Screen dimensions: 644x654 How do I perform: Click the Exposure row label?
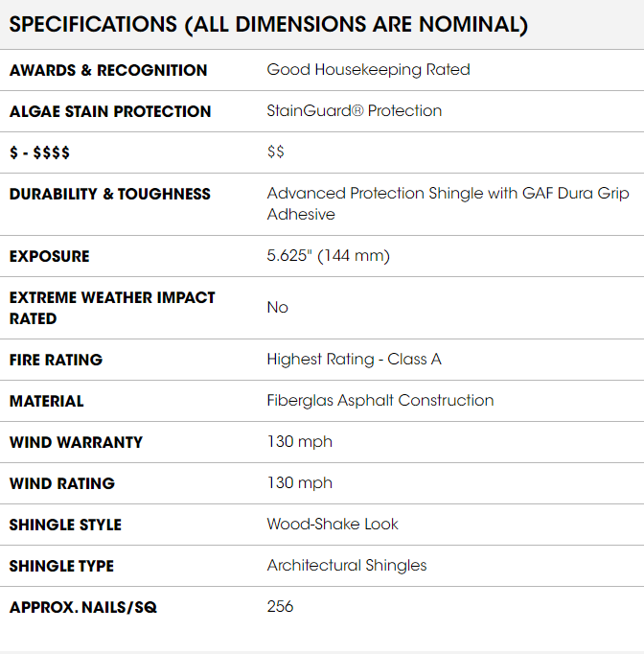coord(49,256)
